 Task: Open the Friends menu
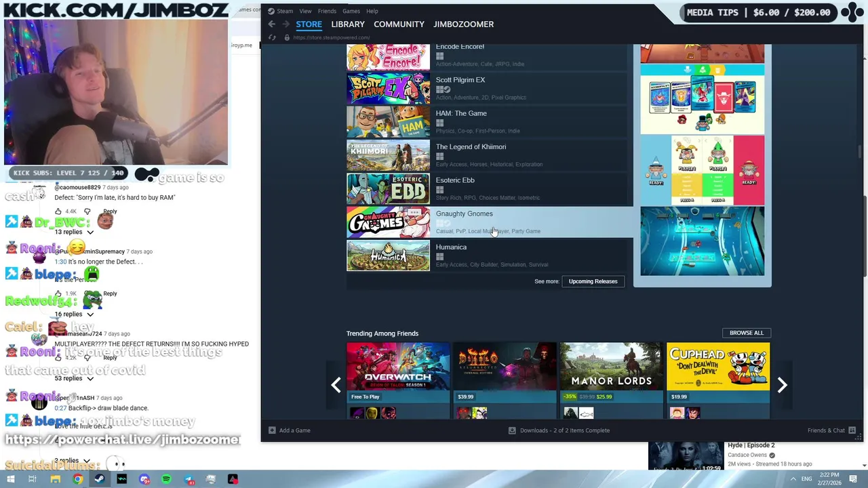point(327,11)
